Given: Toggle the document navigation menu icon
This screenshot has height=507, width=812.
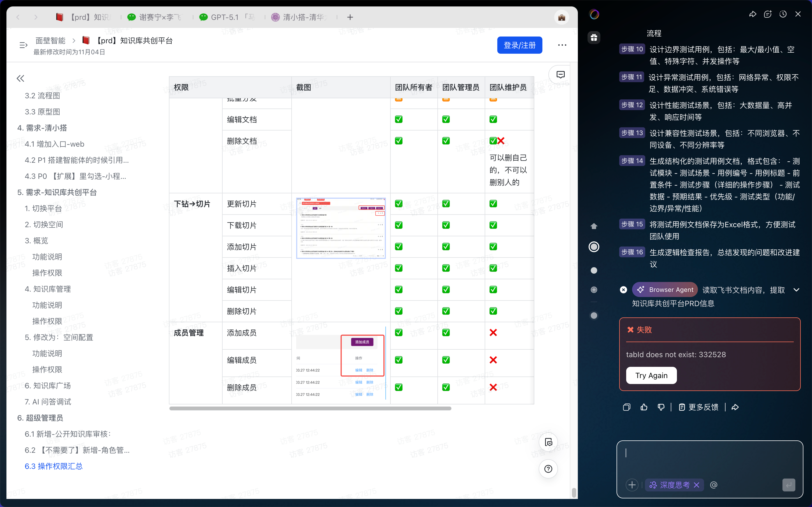Looking at the screenshot, I should pos(23,45).
